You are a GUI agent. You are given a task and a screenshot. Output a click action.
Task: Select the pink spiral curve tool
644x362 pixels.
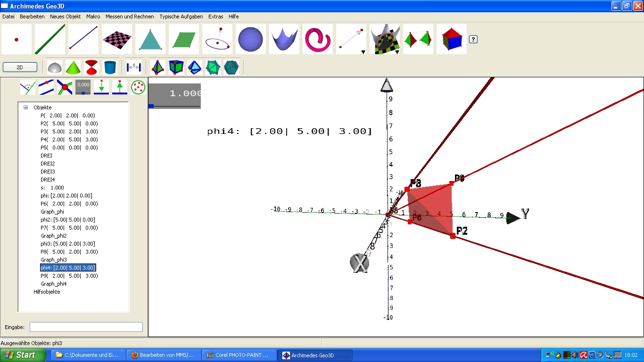(x=317, y=39)
